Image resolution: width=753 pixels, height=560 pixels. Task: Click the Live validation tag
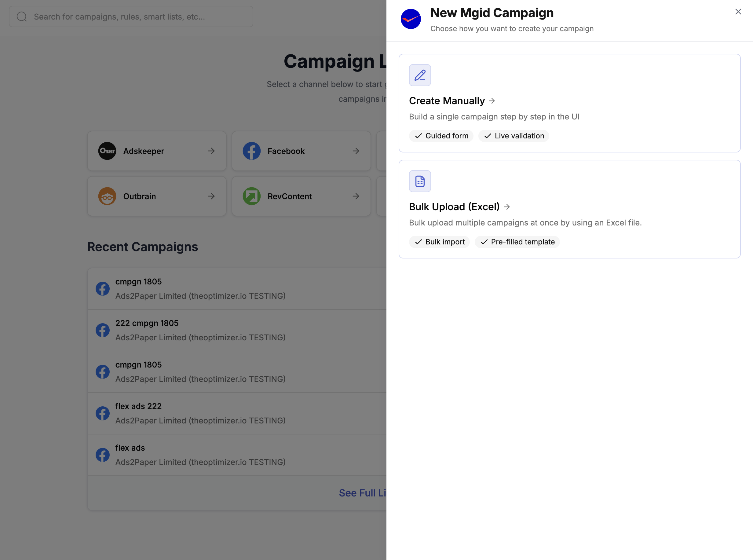514,136
